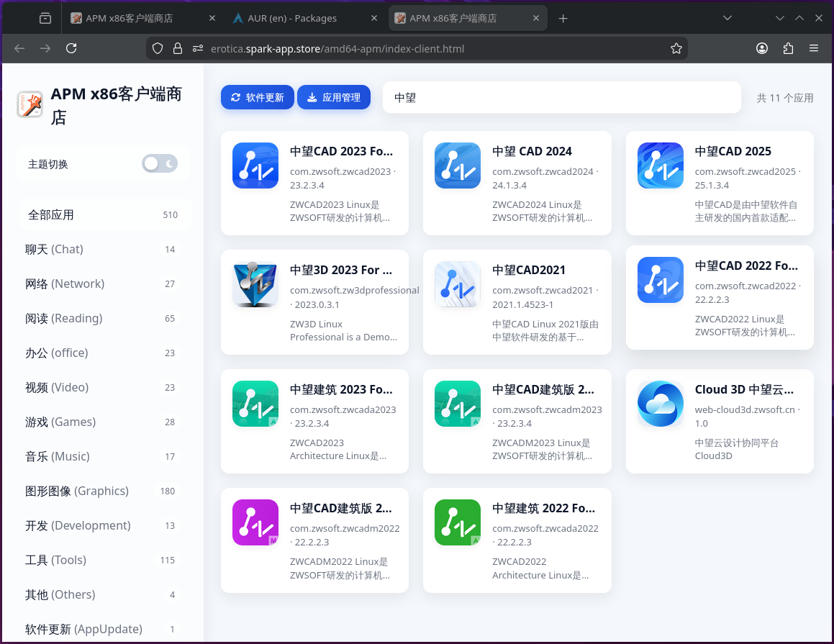Open the 中望CAD 2025 title
The image size is (834, 644).
[x=733, y=152]
